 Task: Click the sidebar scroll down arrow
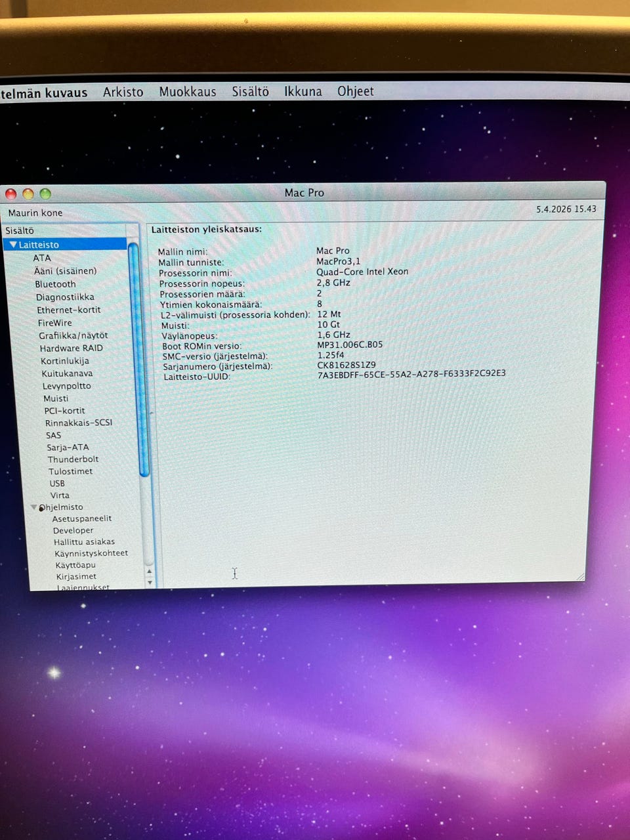[x=150, y=582]
